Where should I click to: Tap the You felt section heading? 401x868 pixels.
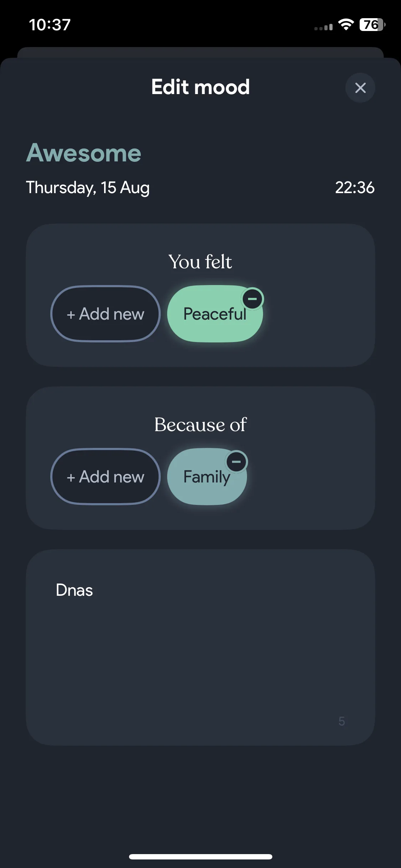tap(200, 262)
